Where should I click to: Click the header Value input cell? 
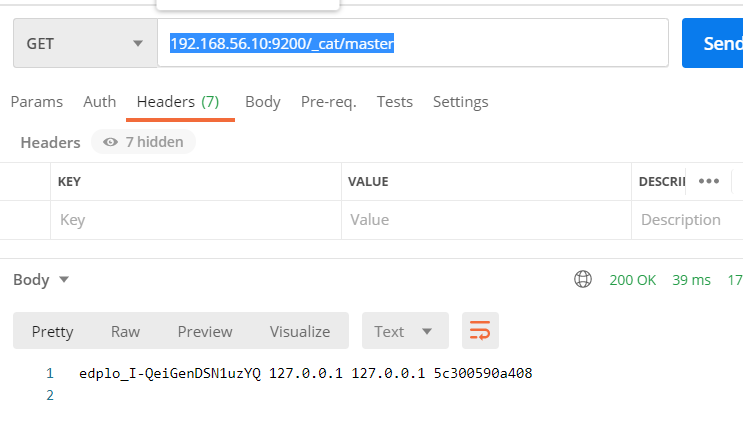click(x=487, y=220)
